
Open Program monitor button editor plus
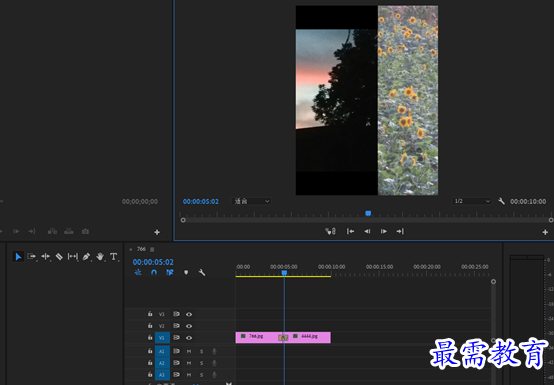pyautogui.click(x=545, y=232)
